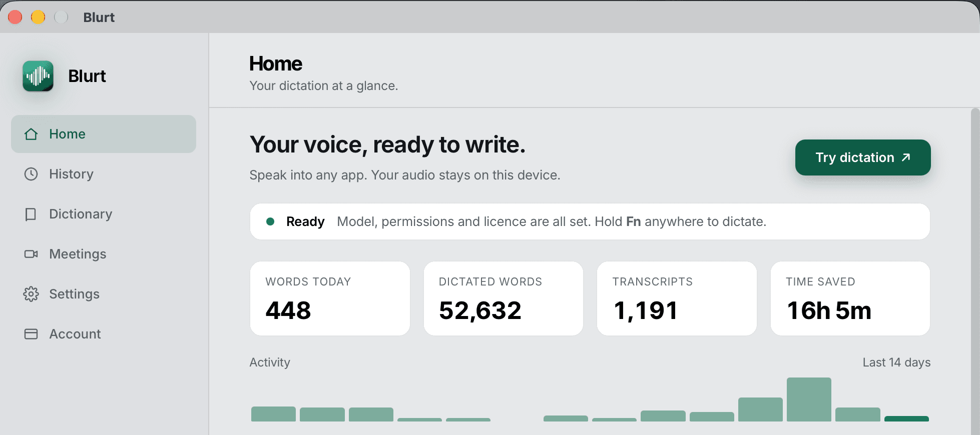Click the green Ready status dot

[x=270, y=221]
